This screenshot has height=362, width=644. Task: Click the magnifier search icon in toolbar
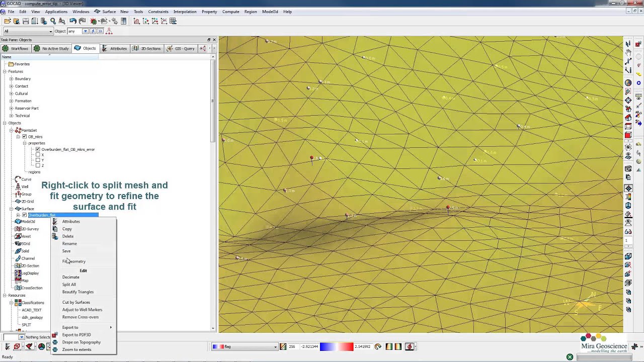pos(53,21)
